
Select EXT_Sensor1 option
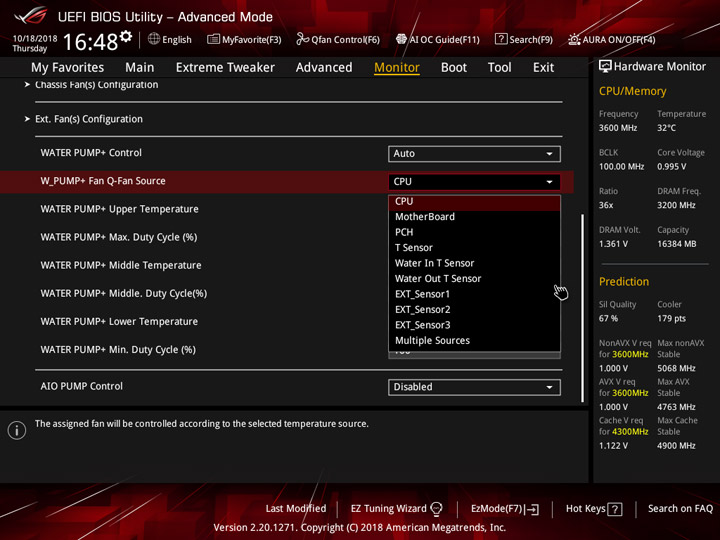click(x=474, y=294)
